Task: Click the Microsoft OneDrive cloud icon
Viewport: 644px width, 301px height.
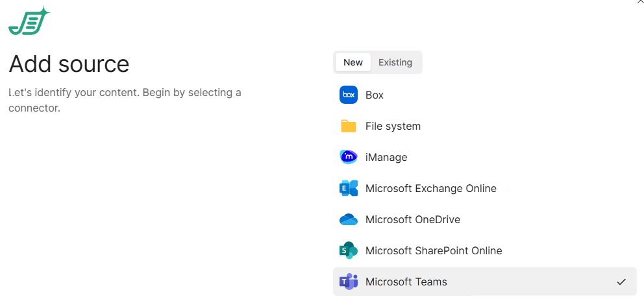Action: pos(349,219)
